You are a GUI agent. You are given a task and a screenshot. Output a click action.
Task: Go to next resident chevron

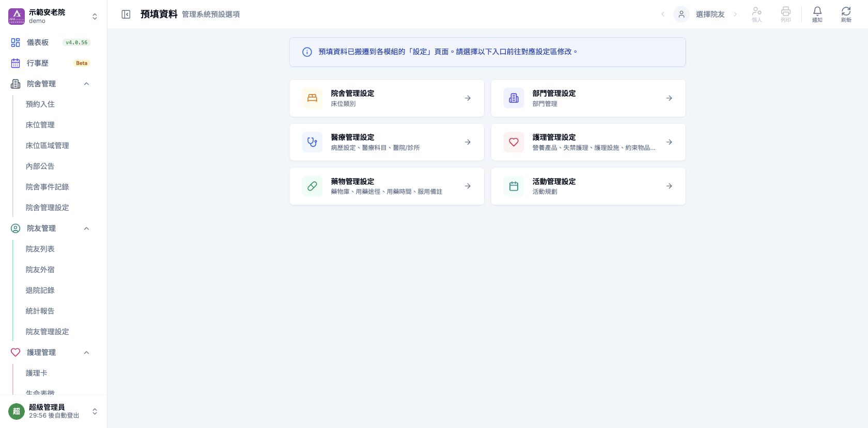tap(735, 14)
